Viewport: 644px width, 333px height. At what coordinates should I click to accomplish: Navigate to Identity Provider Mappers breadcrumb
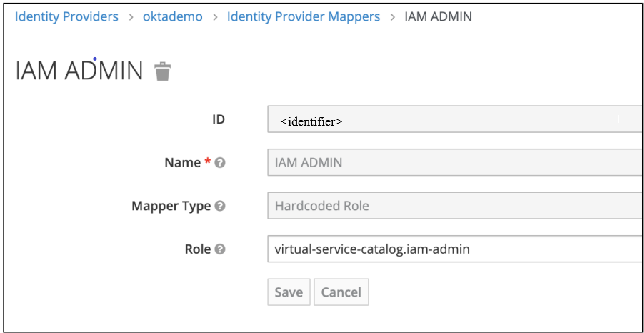tap(303, 17)
